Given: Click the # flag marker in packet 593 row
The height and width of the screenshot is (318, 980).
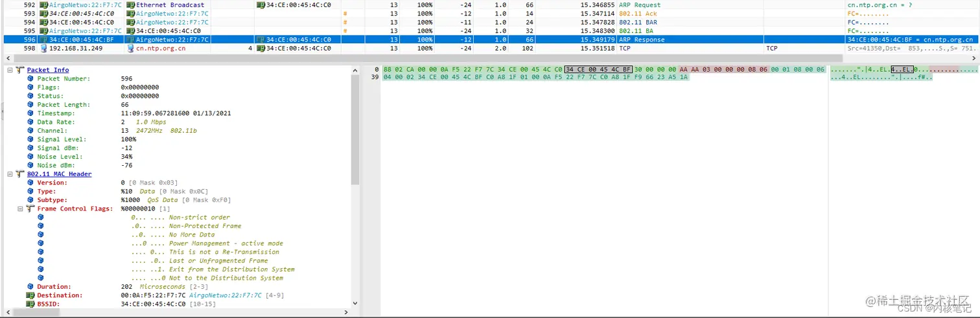Looking at the screenshot, I should (x=345, y=14).
